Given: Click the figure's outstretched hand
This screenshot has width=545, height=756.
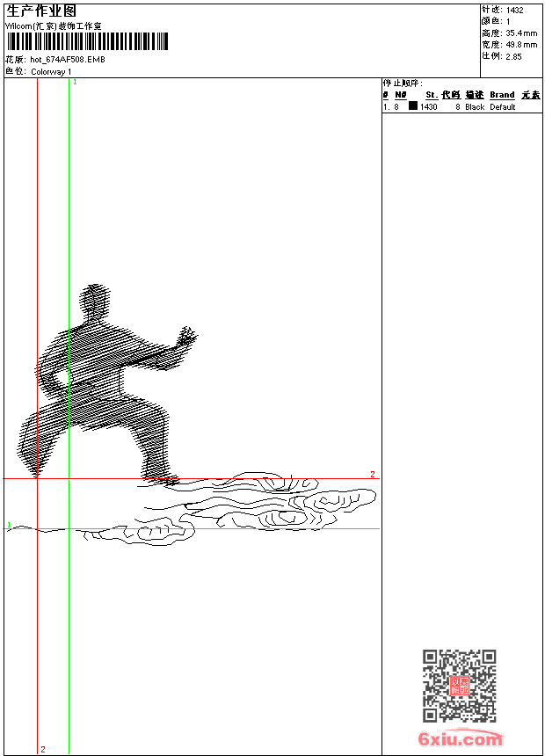Looking at the screenshot, I should click(186, 338).
